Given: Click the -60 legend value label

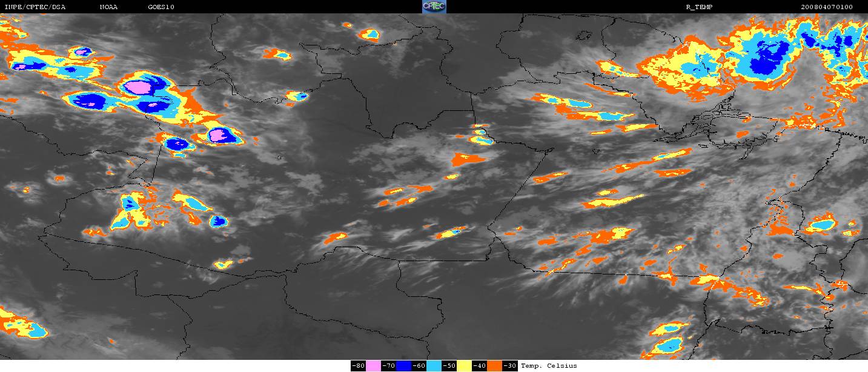Looking at the screenshot, I should coord(419,366).
